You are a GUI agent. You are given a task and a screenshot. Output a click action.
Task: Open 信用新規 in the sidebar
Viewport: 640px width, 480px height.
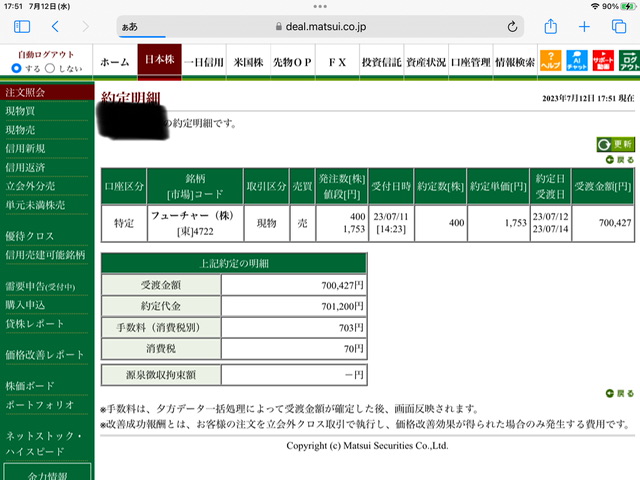(25, 149)
